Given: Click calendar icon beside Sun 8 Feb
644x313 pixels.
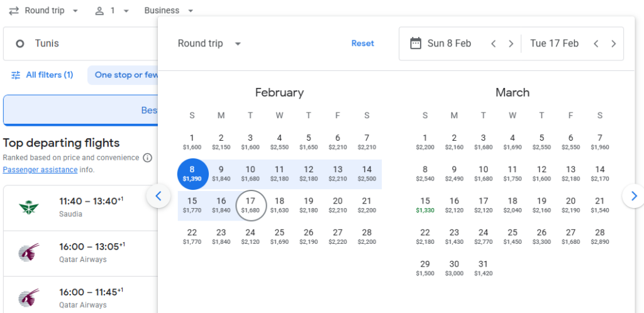Looking at the screenshot, I should coord(416,43).
